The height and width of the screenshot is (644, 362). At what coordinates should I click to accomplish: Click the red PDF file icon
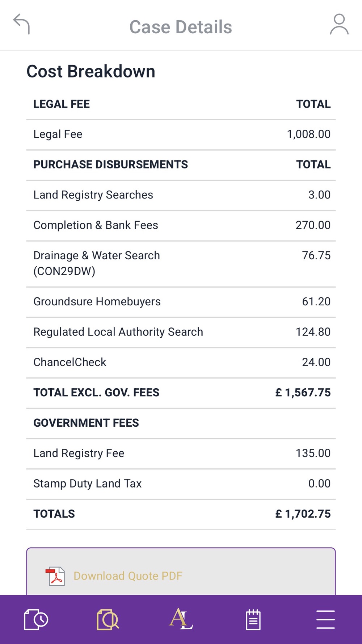pos(55,576)
